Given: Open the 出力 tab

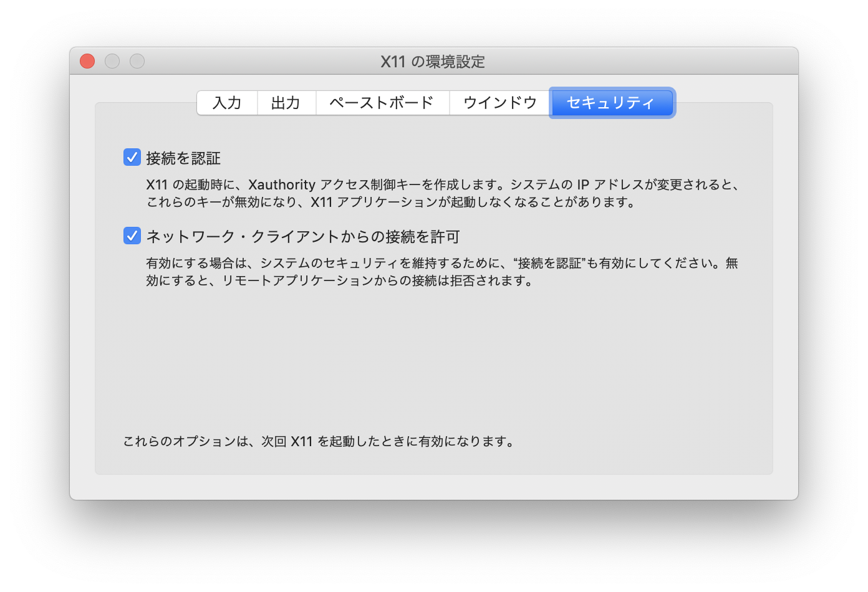Looking at the screenshot, I should [286, 103].
